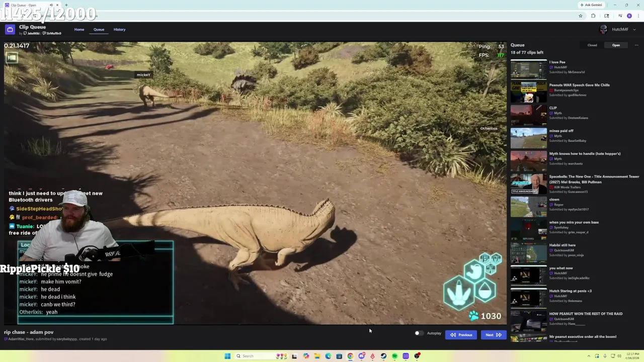Switch to the Queue tab
This screenshot has width=644, height=362.
99,30
